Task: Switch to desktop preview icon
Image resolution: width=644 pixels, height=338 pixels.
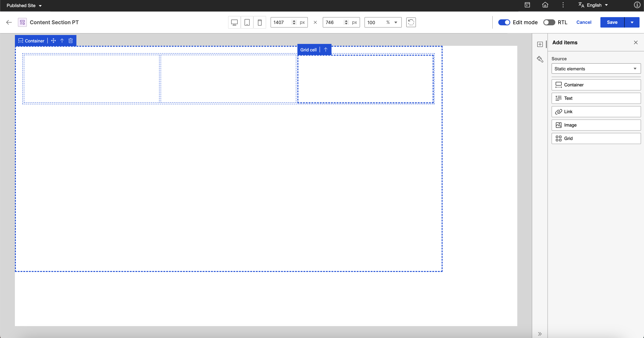Action: 234,23
